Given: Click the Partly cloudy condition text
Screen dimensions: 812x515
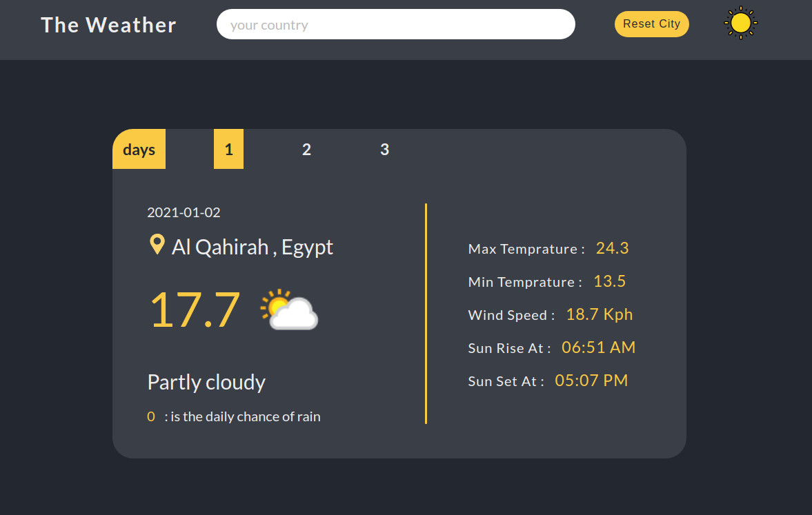Looking at the screenshot, I should 206,382.
